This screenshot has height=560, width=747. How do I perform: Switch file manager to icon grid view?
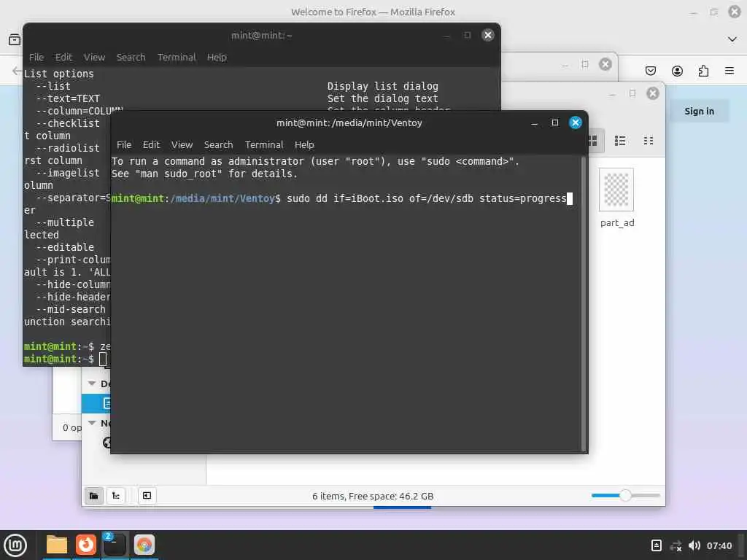(x=594, y=141)
